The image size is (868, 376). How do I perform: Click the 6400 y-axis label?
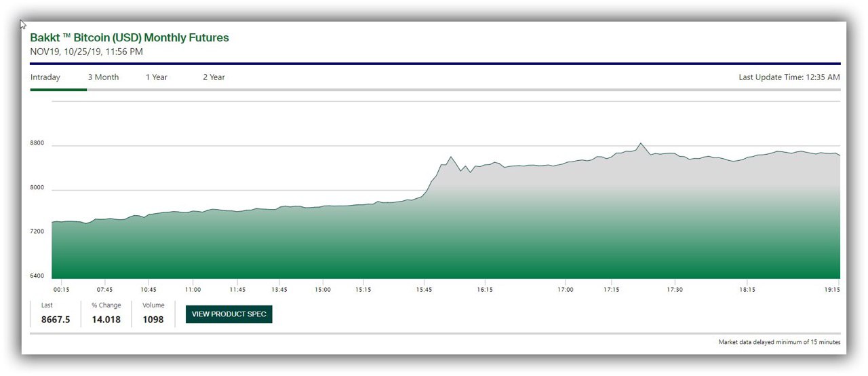click(37, 276)
